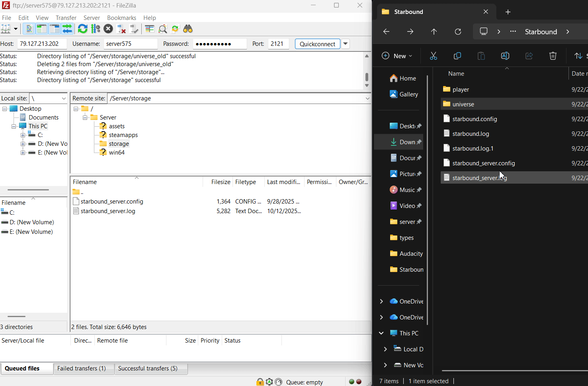The image size is (588, 386).
Task: Switch to the Failed transfers tab
Action: (x=82, y=368)
